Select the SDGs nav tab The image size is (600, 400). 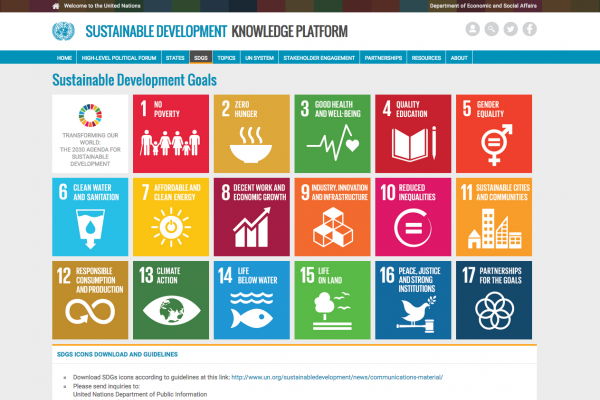pyautogui.click(x=201, y=58)
